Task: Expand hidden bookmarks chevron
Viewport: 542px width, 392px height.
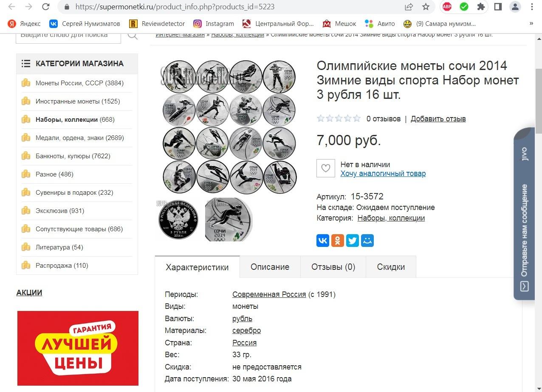Action: tap(531, 23)
